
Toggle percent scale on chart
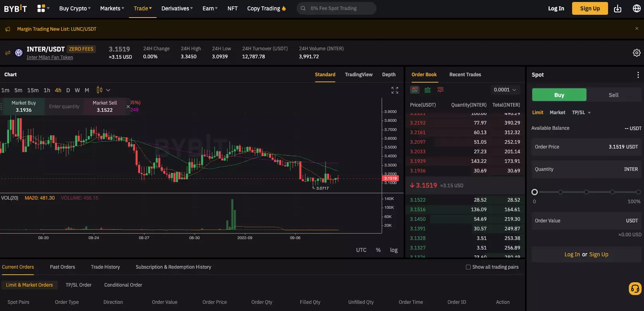(378, 250)
